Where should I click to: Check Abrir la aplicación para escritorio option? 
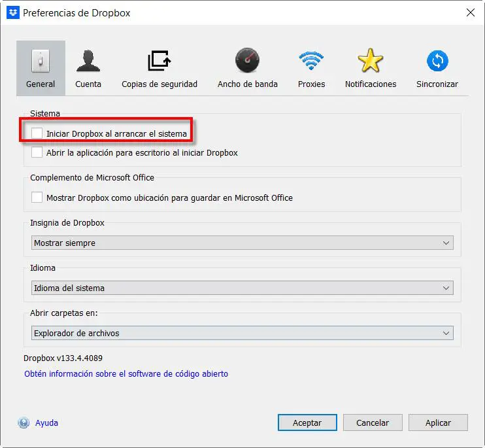pos(37,152)
